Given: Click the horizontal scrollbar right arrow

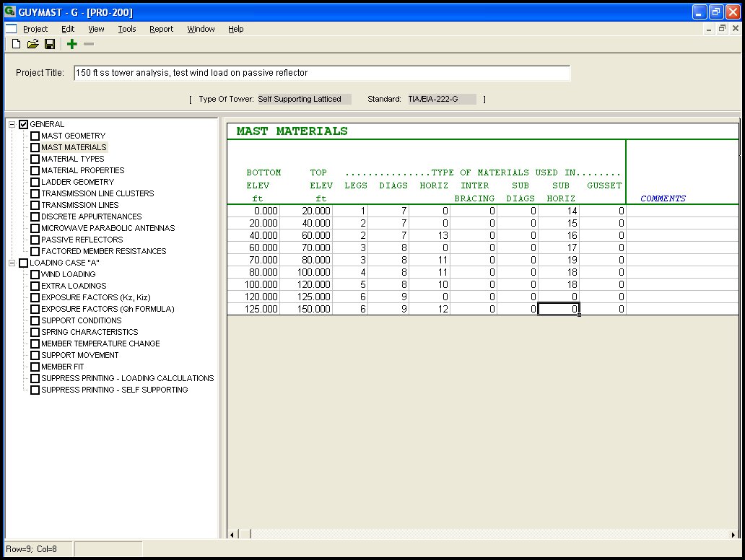Looking at the screenshot, I should (733, 534).
